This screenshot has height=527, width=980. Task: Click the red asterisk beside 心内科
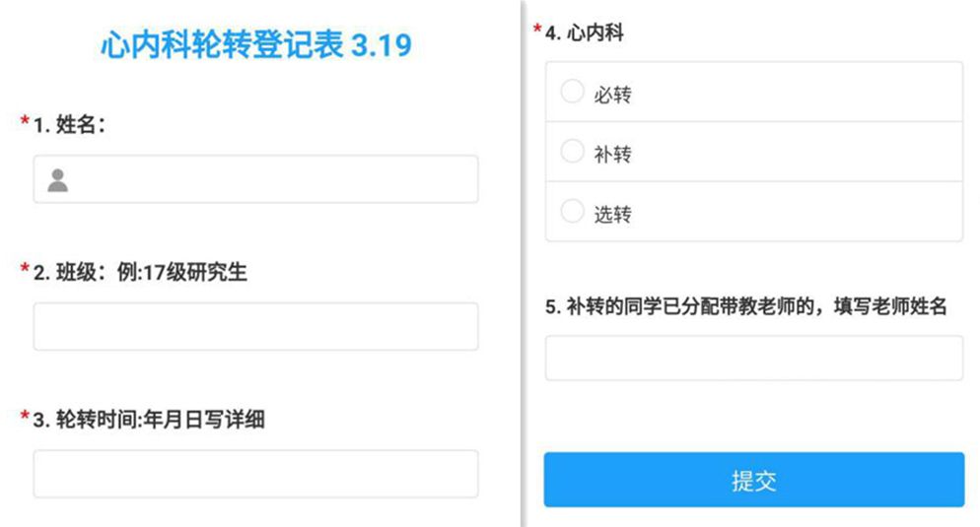[537, 30]
